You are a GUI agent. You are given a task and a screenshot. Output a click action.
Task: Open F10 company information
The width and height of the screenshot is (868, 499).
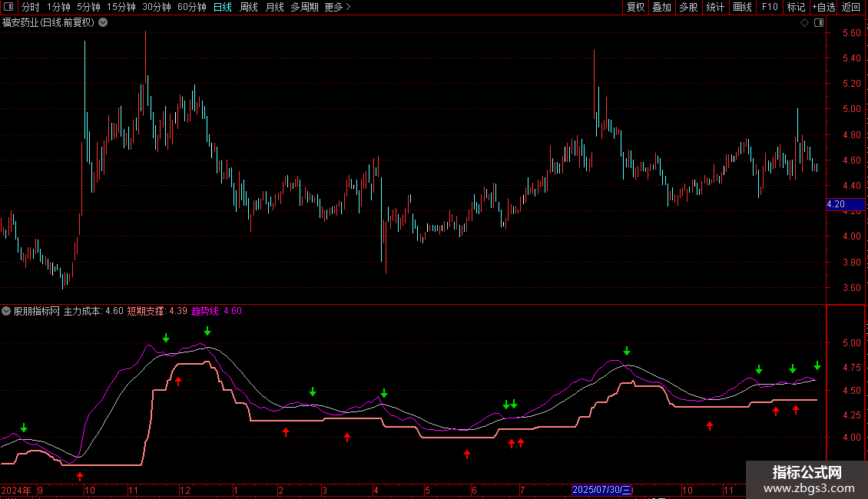(x=770, y=7)
